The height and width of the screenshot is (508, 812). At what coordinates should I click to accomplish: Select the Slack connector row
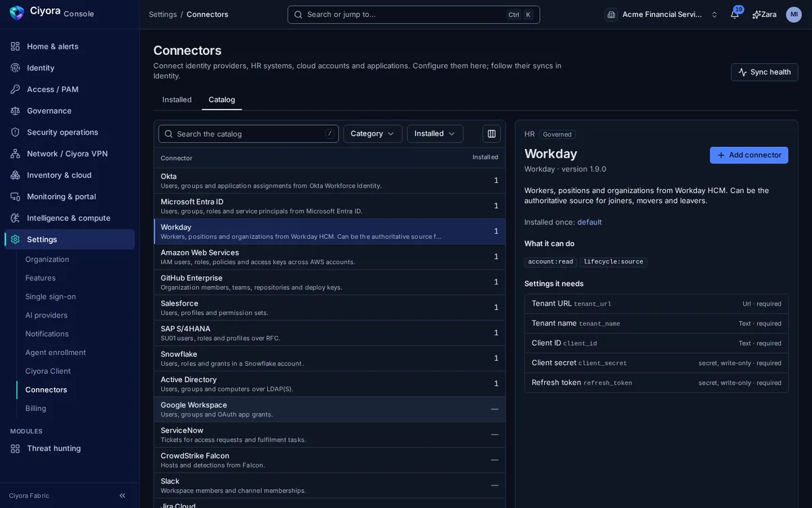(330, 486)
